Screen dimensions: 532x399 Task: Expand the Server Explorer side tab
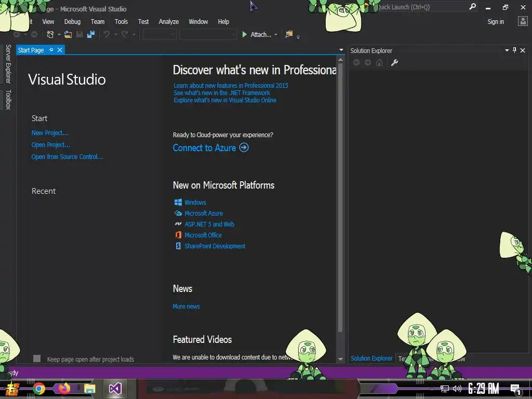click(x=8, y=64)
